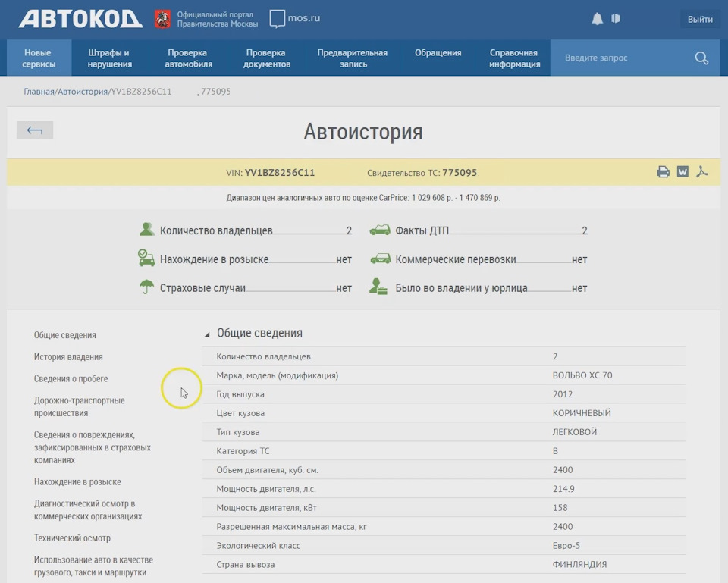Click the Год выпуска value 2012
728x583 pixels.
click(x=562, y=394)
